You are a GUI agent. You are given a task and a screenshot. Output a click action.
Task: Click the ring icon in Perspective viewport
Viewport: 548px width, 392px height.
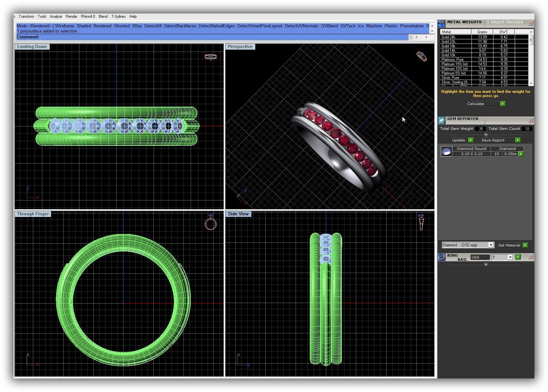tap(421, 56)
